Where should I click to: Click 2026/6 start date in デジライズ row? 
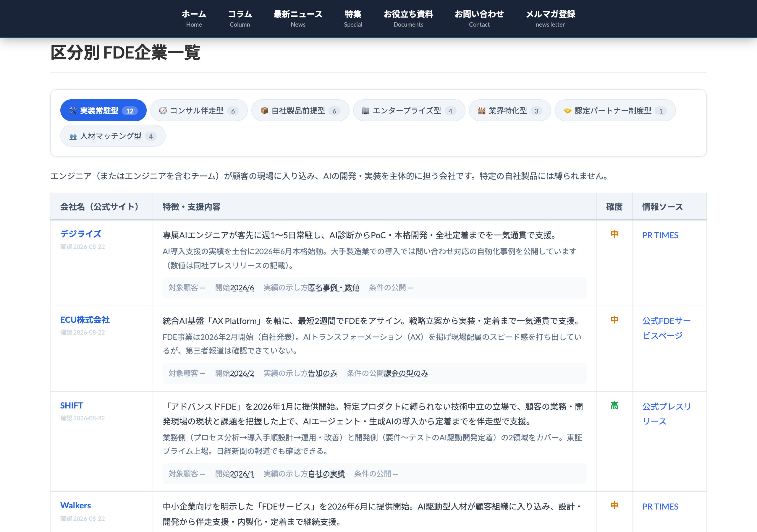(x=242, y=288)
